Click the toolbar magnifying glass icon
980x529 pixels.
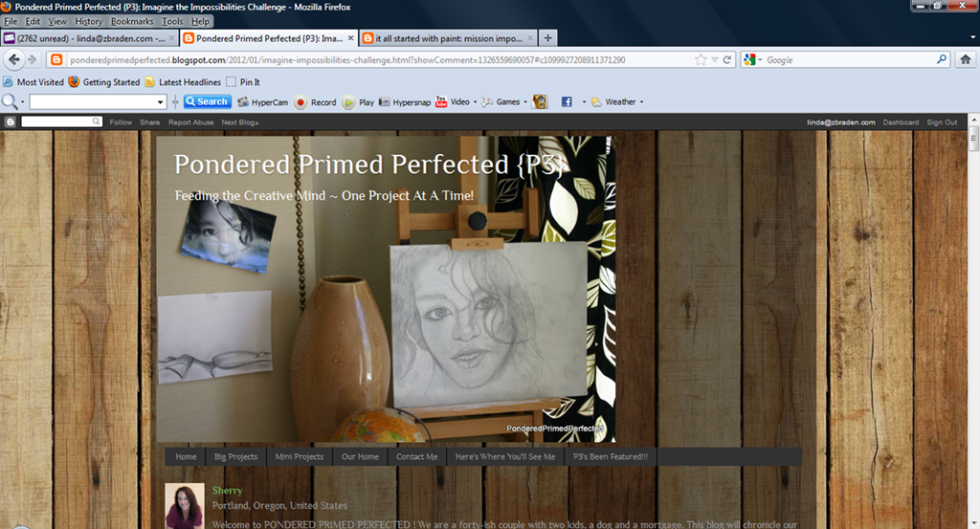(x=10, y=101)
